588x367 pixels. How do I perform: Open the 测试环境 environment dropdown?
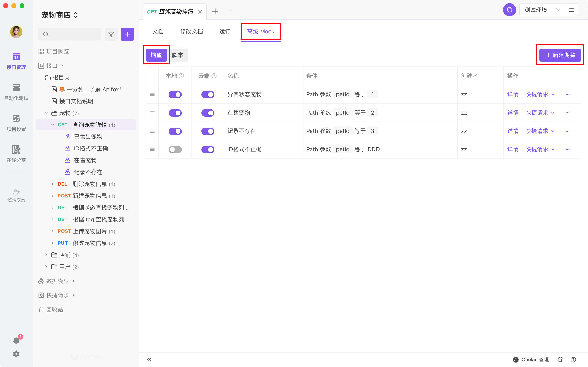[x=541, y=10]
